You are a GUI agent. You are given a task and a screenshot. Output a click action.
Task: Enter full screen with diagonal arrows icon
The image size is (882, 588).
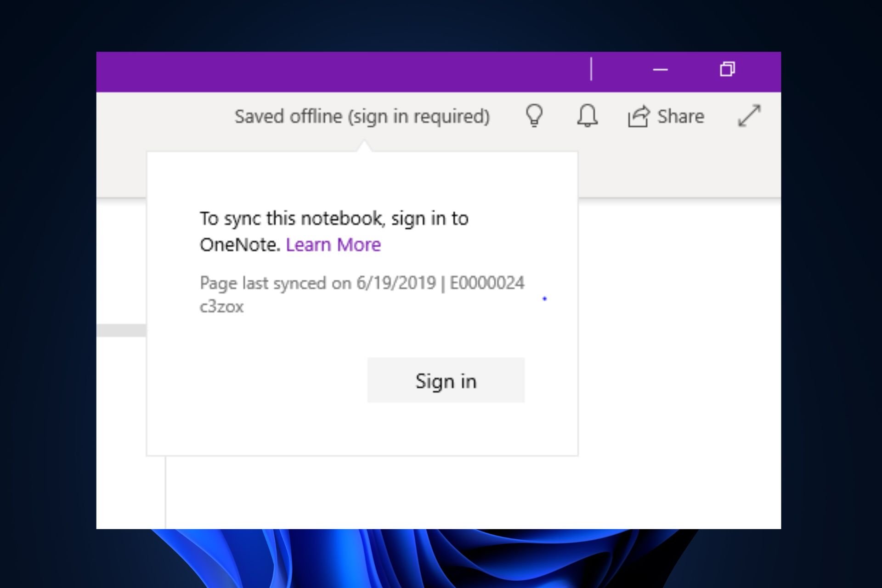tap(749, 116)
